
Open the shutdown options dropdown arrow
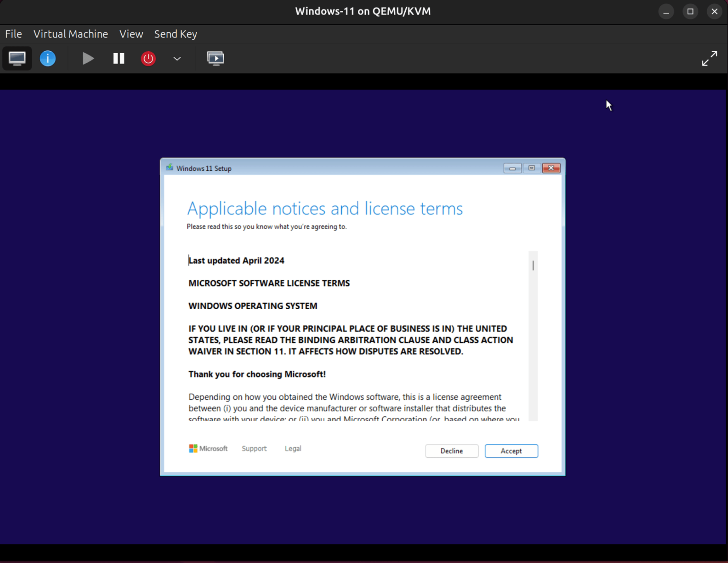177,59
